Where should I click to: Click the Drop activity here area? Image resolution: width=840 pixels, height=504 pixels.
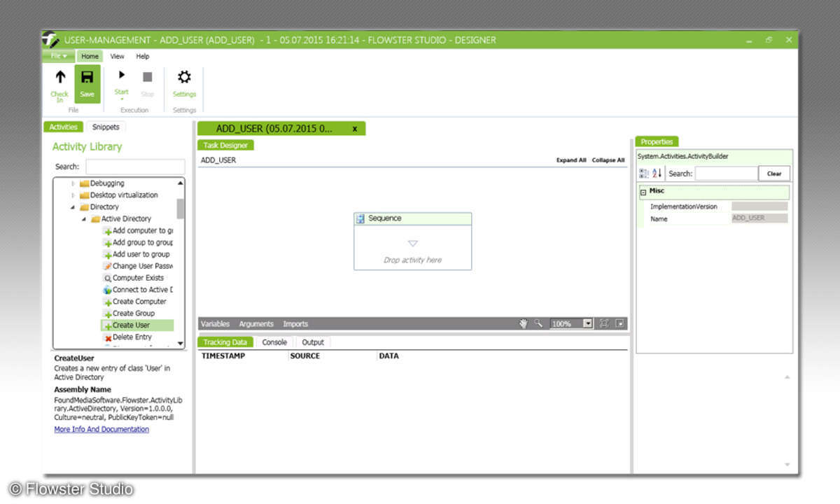[412, 260]
